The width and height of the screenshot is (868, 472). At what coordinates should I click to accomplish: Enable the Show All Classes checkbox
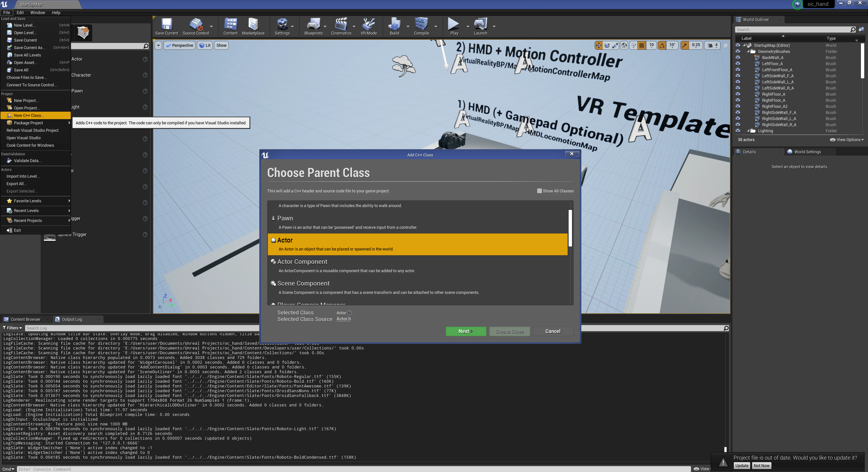539,191
